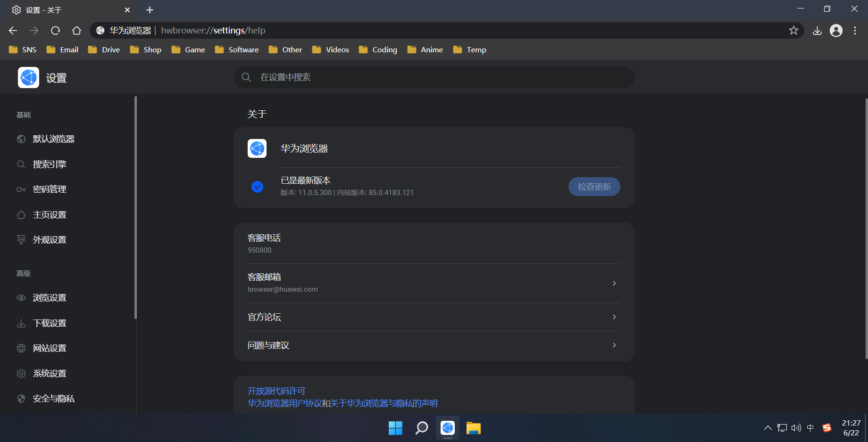Open the SNS bookmarks folder
Image resolution: width=868 pixels, height=442 pixels.
click(23, 49)
